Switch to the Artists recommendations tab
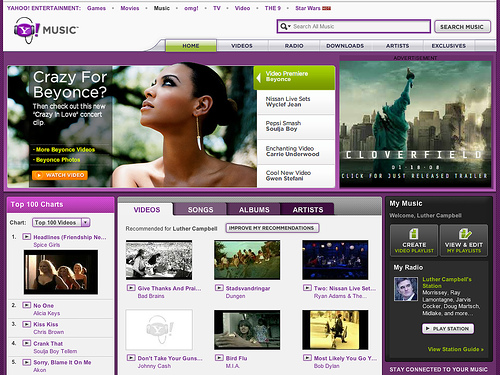Image resolution: width=500 pixels, height=375 pixels. [308, 210]
